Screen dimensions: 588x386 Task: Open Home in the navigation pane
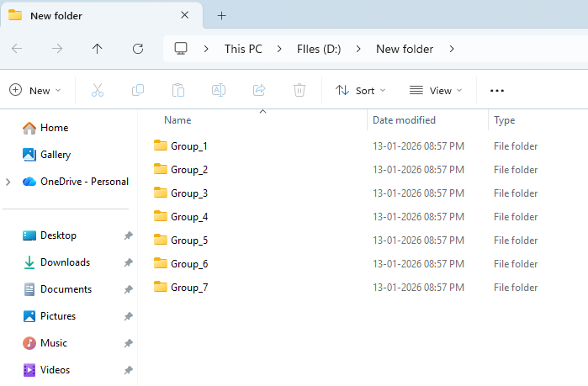click(54, 128)
